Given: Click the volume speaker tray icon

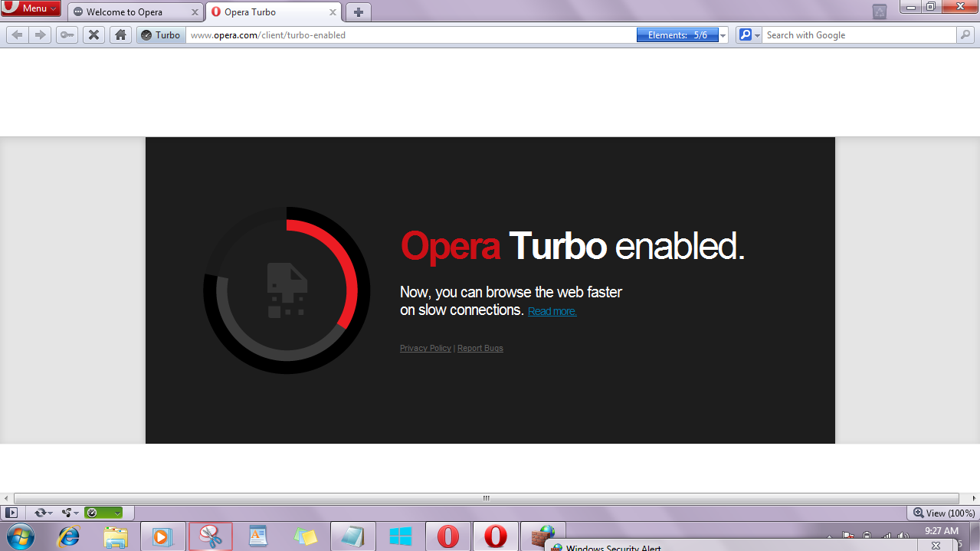Looking at the screenshot, I should tap(903, 536).
